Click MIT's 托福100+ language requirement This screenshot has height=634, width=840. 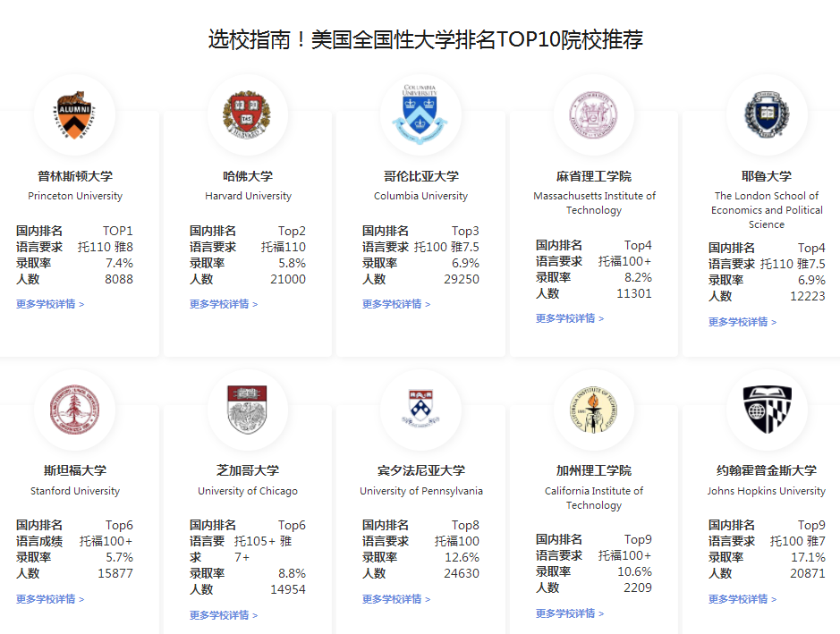pos(624,261)
